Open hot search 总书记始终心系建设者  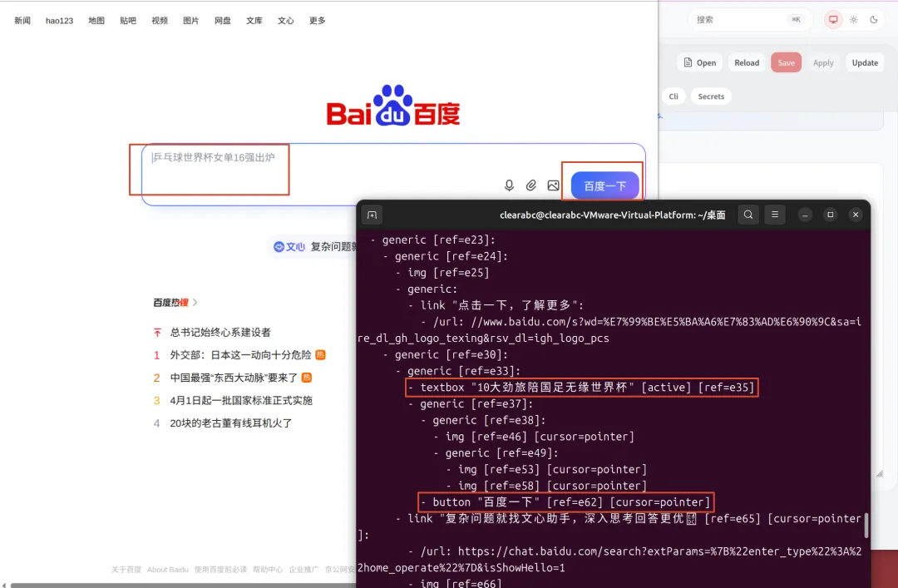pos(220,333)
